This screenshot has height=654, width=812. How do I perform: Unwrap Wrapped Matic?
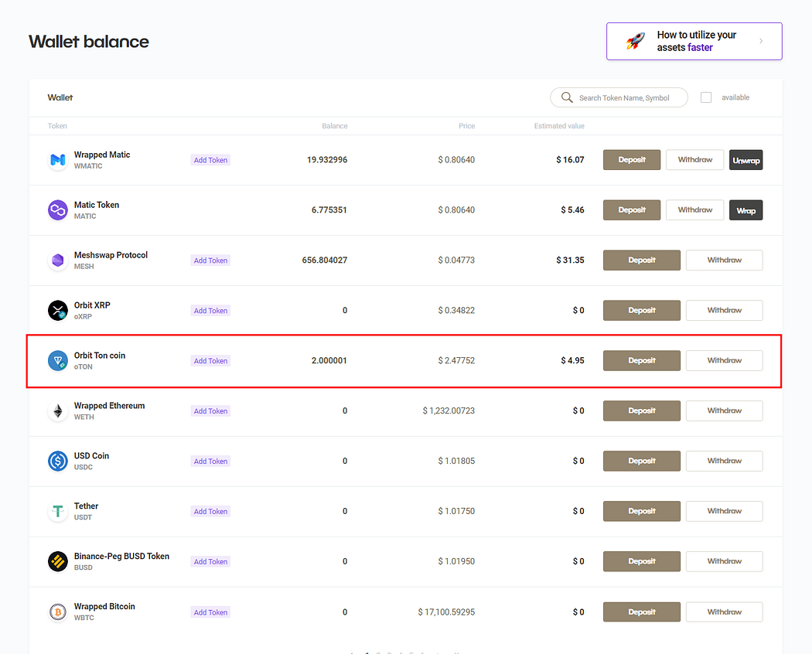point(745,160)
